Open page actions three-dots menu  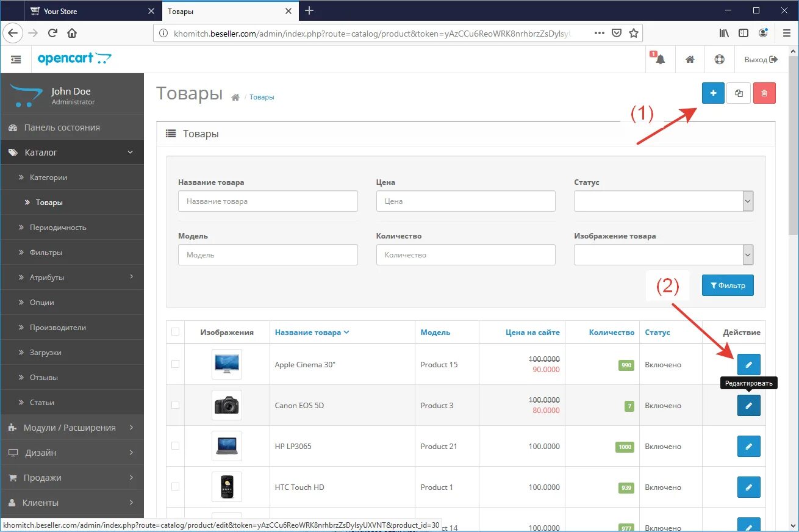[x=600, y=33]
